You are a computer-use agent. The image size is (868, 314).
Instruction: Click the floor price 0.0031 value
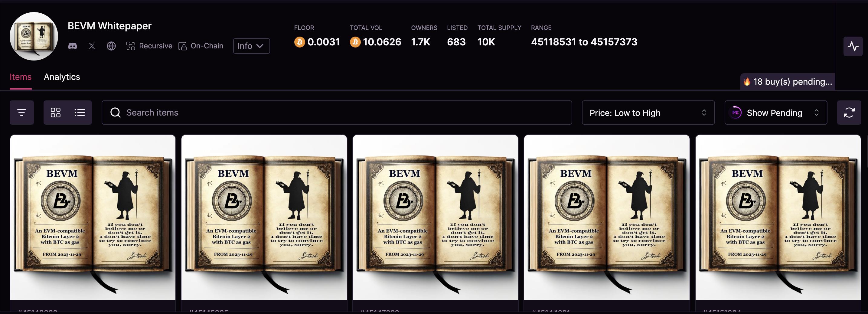(324, 42)
